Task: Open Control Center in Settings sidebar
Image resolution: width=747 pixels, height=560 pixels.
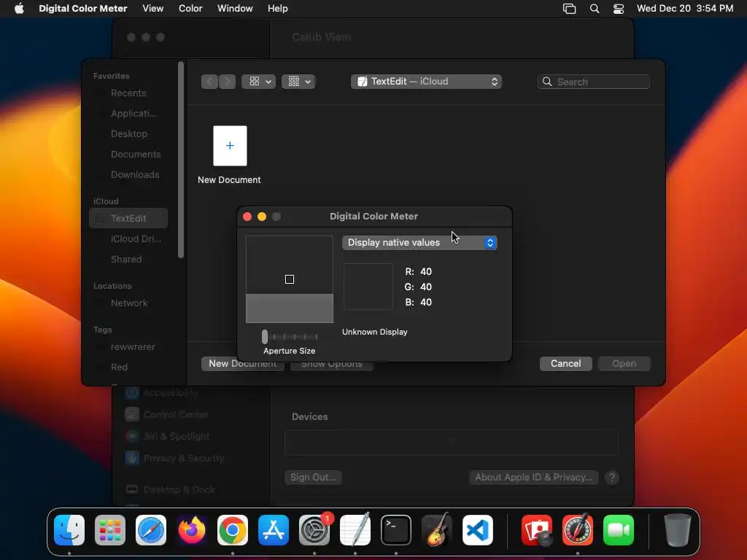Action: tap(167, 414)
